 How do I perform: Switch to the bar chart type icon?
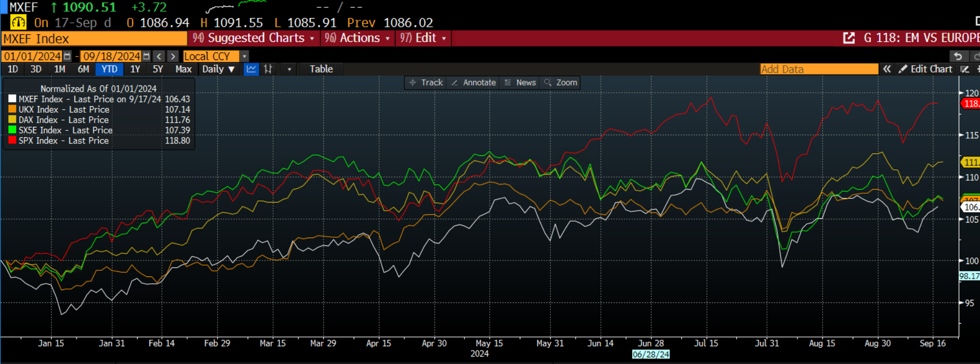268,69
